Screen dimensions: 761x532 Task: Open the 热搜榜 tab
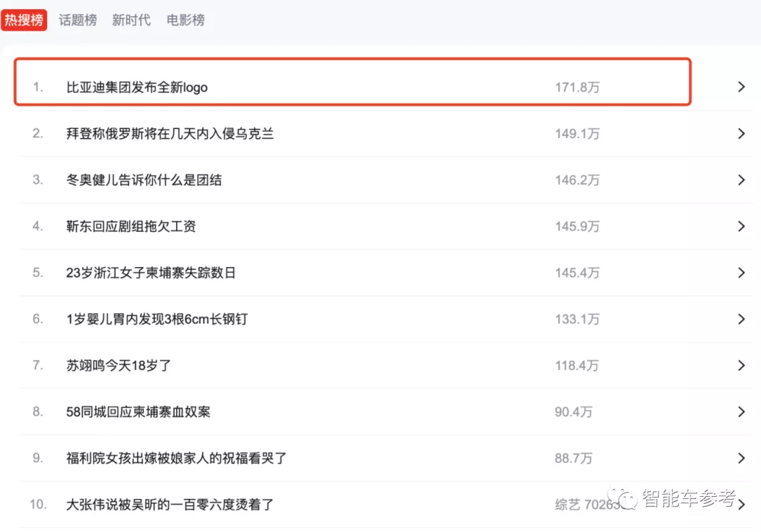coord(24,20)
